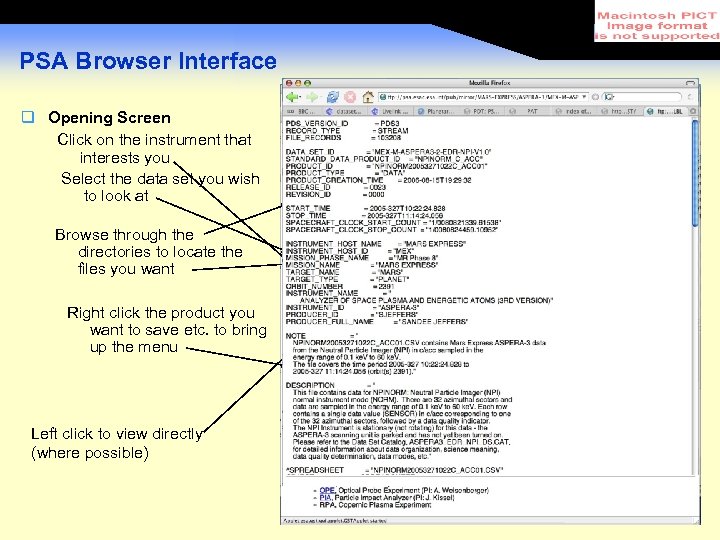Click the RECORD_TYPE line
This screenshot has height=540, width=720.
[347, 130]
